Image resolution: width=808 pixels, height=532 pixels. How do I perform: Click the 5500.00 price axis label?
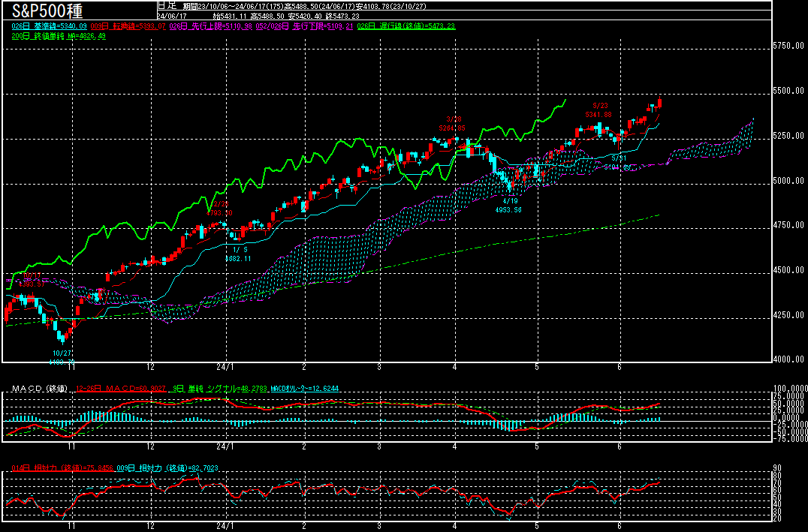789,91
